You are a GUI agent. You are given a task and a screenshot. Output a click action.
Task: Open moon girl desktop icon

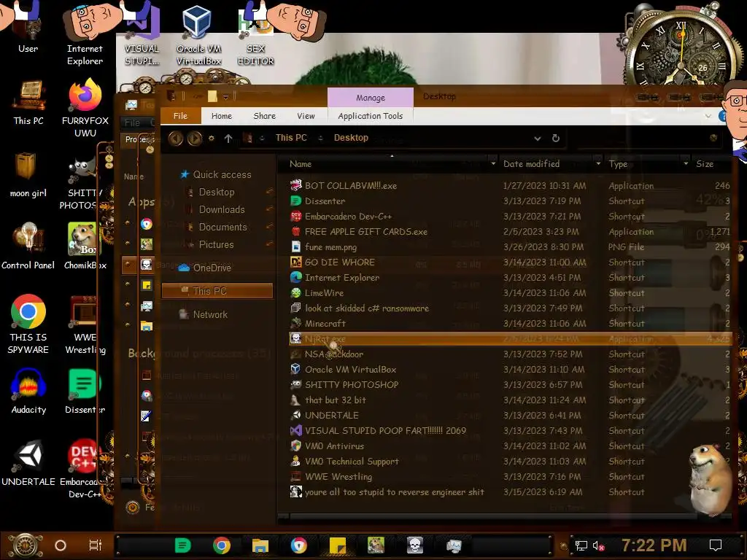point(28,175)
